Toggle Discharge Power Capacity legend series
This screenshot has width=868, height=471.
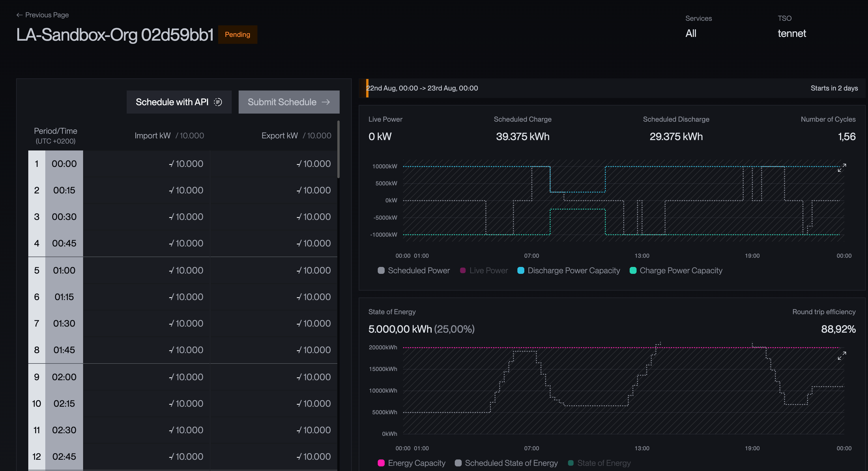(569, 270)
